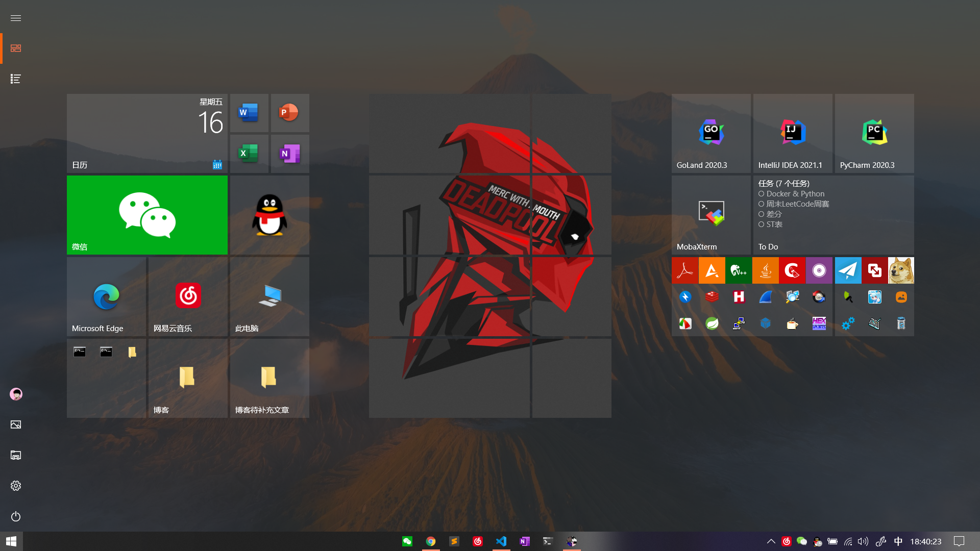This screenshot has height=551, width=980.
Task: Launch the QQ penguin tile
Action: click(x=269, y=215)
